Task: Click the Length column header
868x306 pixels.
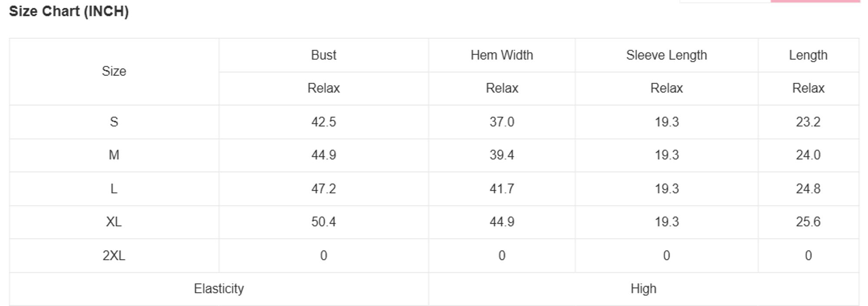Action: tap(808, 55)
